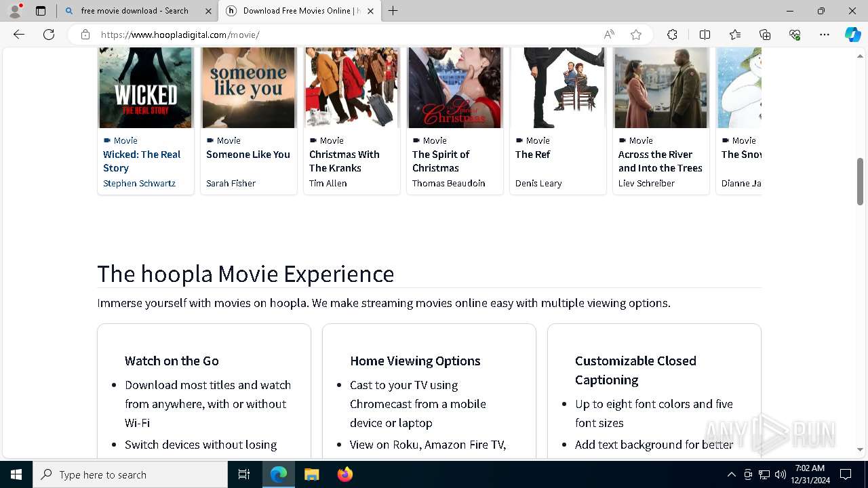Open notification center icon
Screen dimensions: 868x488
846,474
